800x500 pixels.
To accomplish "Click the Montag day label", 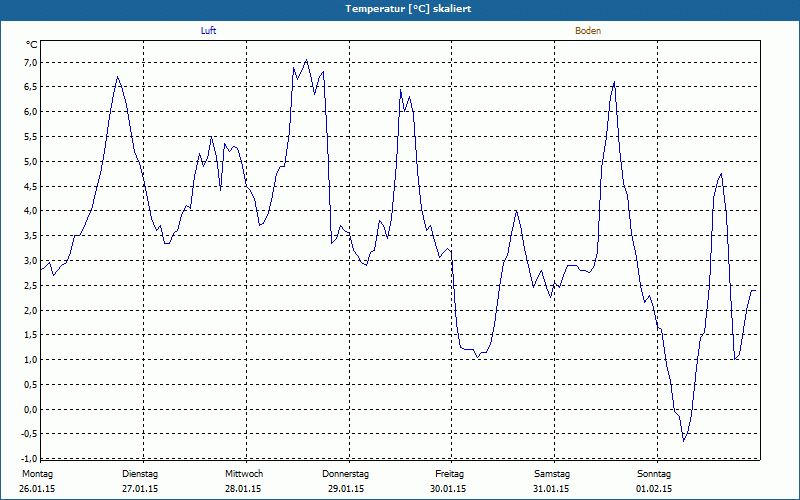I will click(37, 474).
